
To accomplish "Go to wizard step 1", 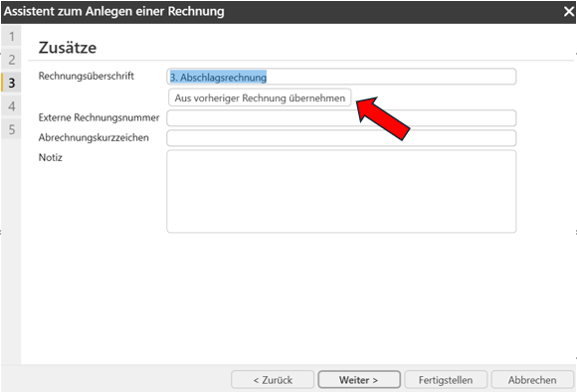I will (11, 37).
